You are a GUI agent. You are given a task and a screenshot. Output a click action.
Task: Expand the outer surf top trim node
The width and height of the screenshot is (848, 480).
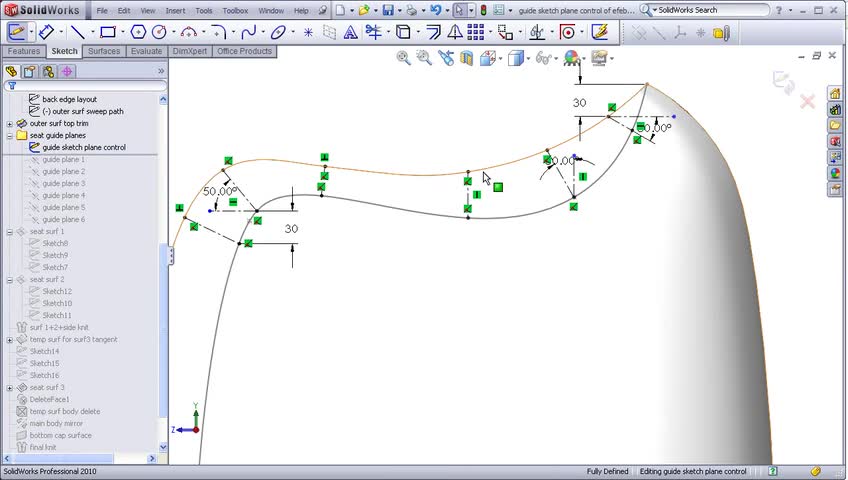click(x=9, y=124)
